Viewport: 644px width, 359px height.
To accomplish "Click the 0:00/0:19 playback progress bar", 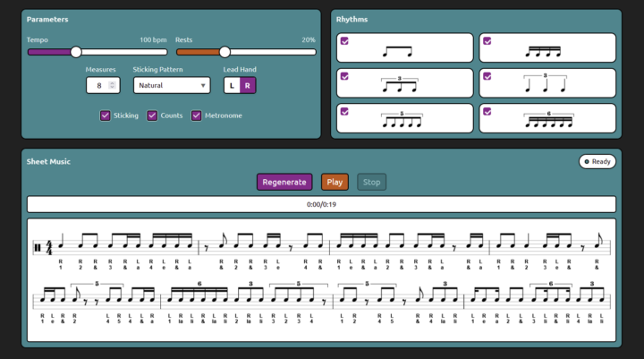I will (322, 204).
